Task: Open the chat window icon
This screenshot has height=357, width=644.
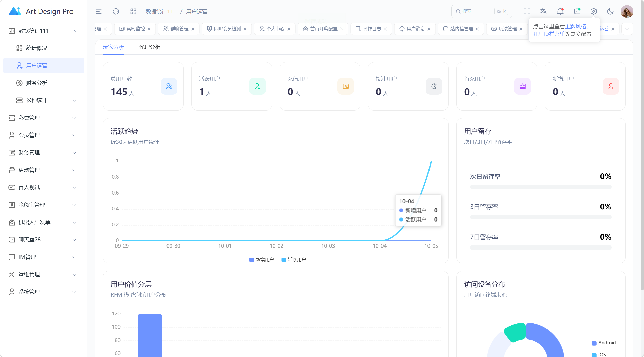Action: pos(577,11)
